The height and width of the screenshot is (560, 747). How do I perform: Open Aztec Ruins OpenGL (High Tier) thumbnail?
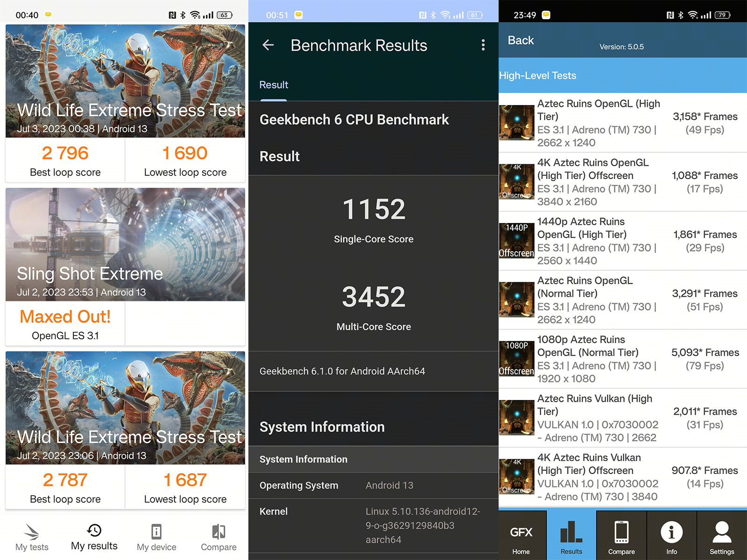(x=517, y=123)
